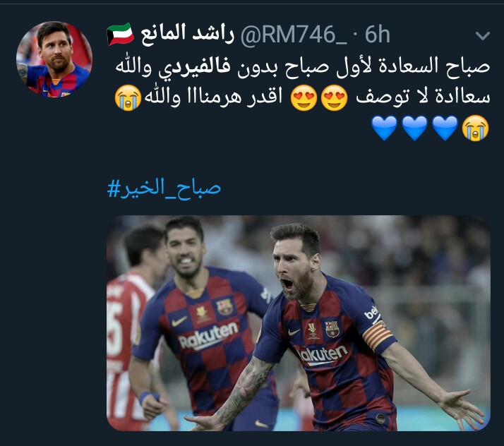Open the @RM746_ handle profile
The height and width of the screenshot is (446, 504).
(294, 35)
